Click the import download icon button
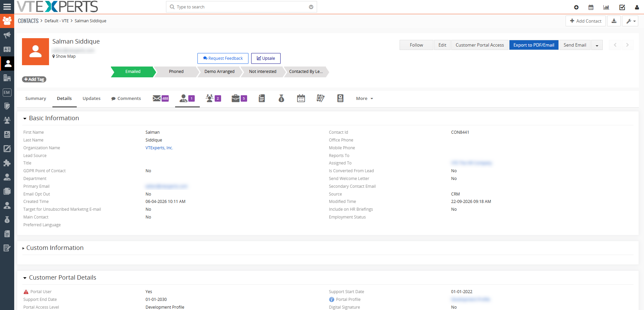The width and height of the screenshot is (644, 310). pyautogui.click(x=614, y=21)
